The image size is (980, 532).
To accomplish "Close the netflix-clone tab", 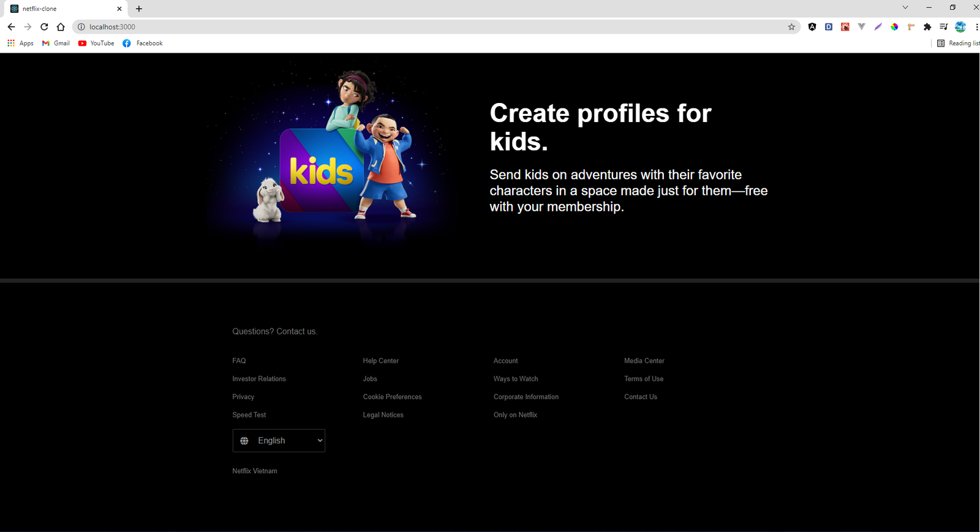I will (x=119, y=9).
